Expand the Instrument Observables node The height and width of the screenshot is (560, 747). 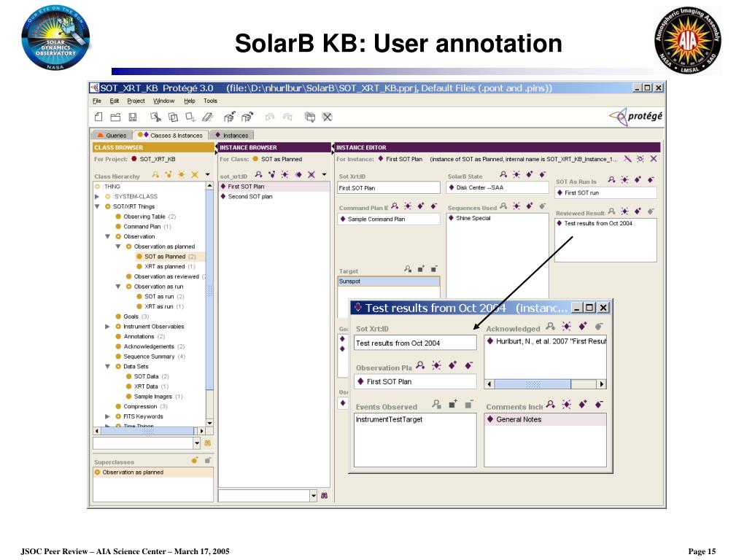107,326
